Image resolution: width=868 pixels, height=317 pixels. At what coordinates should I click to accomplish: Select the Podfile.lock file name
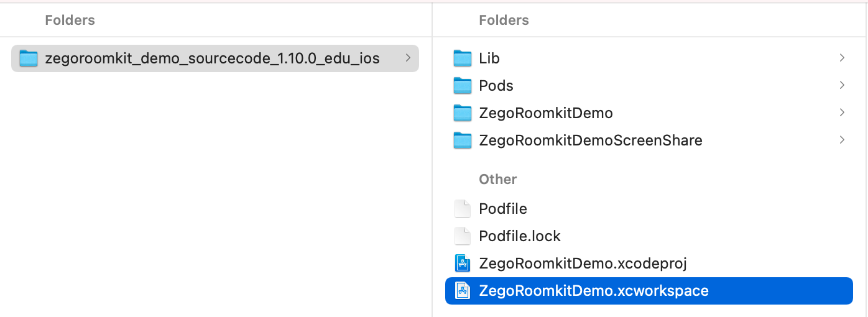[x=520, y=236]
